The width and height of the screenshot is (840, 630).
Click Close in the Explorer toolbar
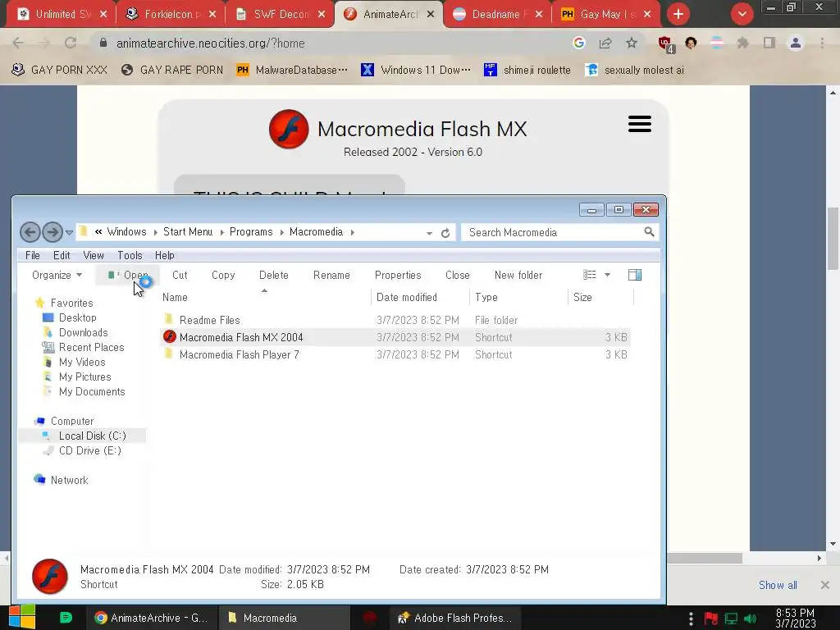458,275
